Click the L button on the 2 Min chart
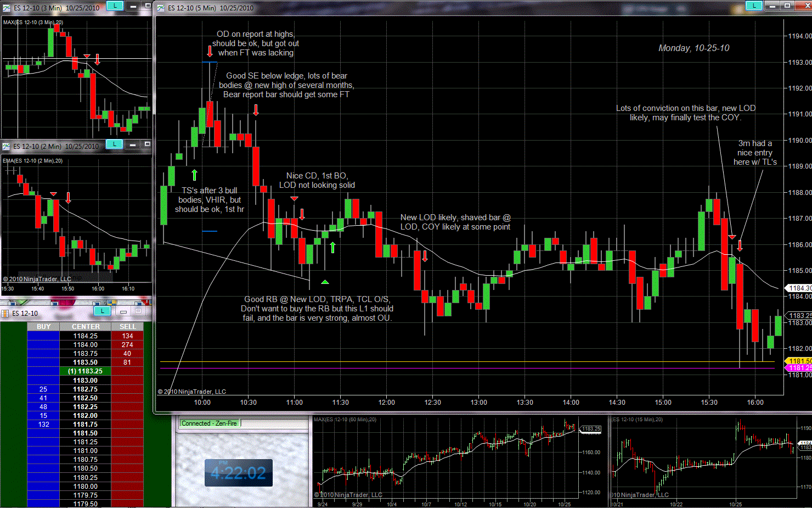 [x=114, y=144]
